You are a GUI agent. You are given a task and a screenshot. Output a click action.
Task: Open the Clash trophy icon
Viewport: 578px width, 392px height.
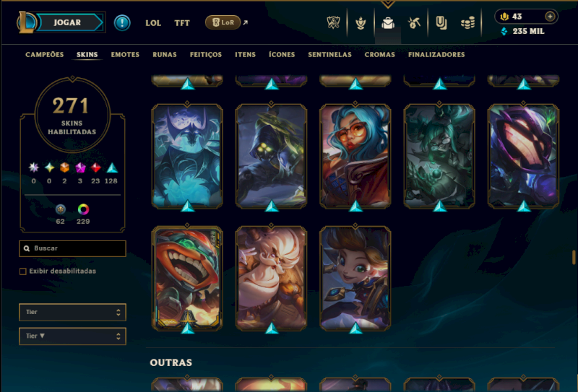[333, 23]
